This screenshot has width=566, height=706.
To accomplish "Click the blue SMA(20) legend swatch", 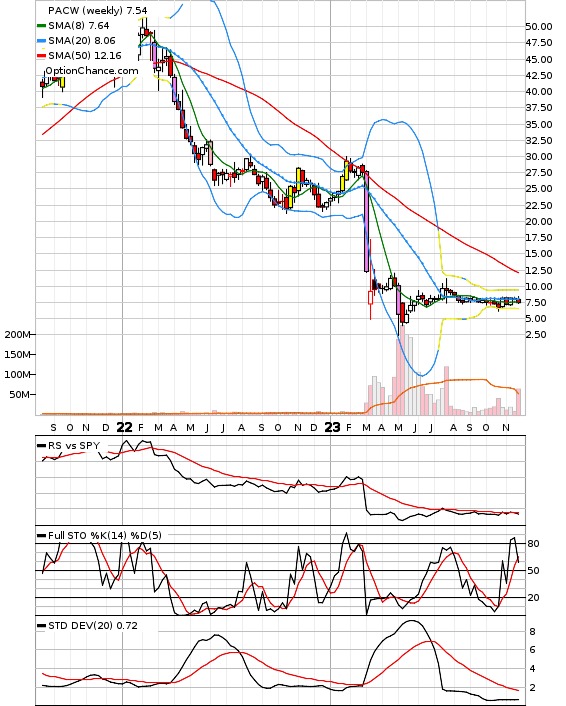I will pos(41,41).
